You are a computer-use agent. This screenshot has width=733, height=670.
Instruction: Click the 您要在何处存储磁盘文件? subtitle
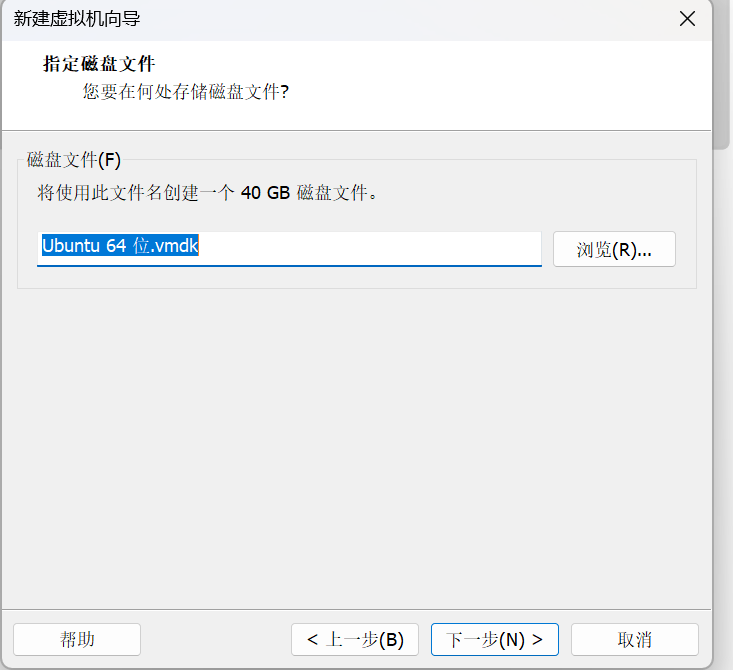point(186,92)
